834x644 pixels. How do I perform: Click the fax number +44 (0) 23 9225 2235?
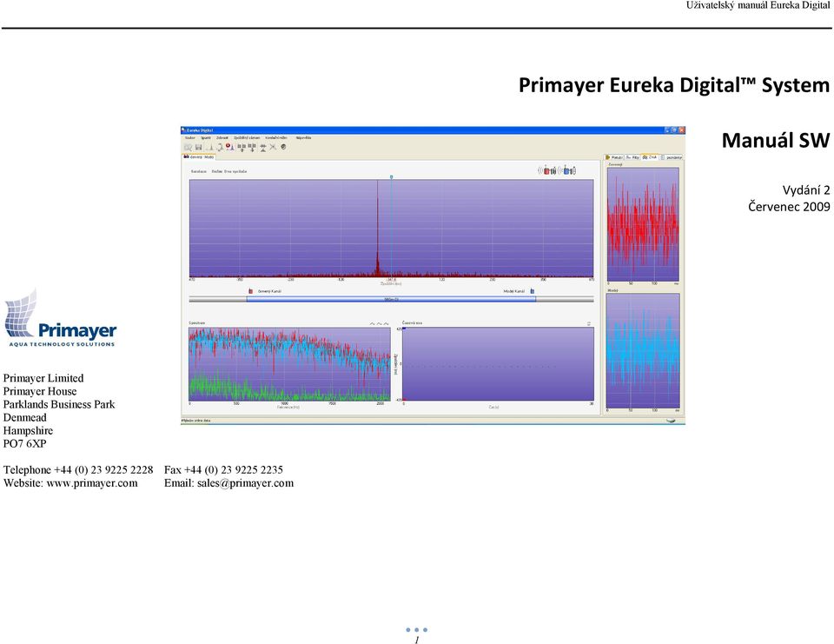(x=234, y=469)
